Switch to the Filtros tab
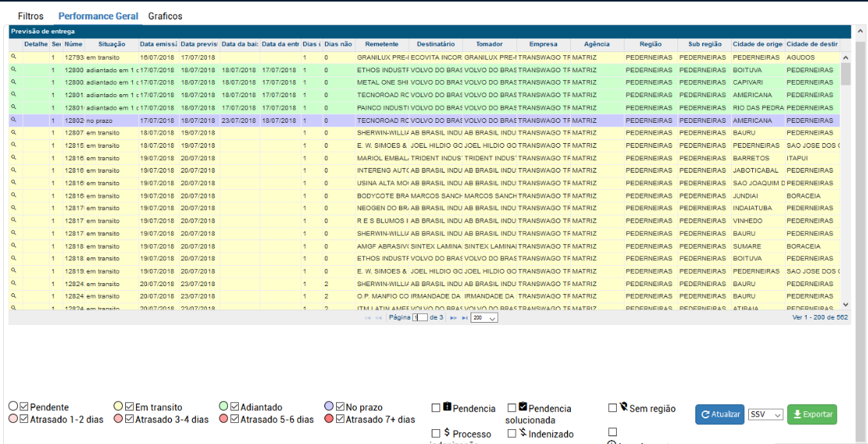The image size is (868, 444). [31, 16]
